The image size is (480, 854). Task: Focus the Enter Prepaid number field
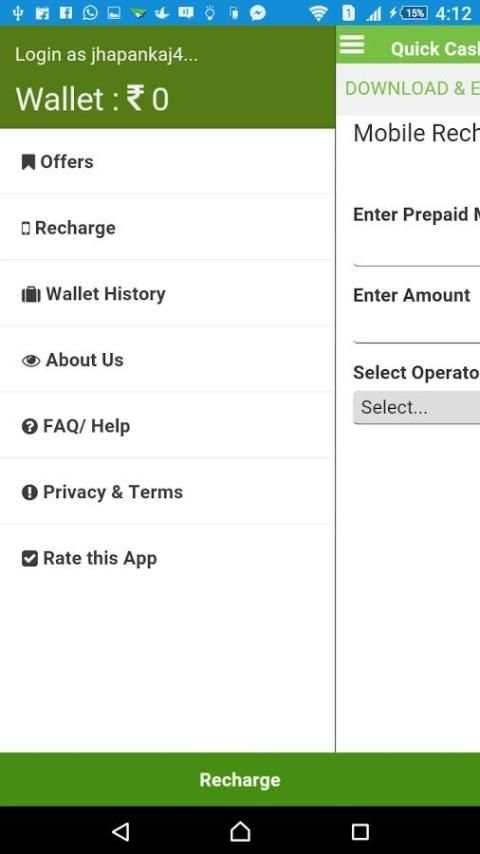pos(416,254)
